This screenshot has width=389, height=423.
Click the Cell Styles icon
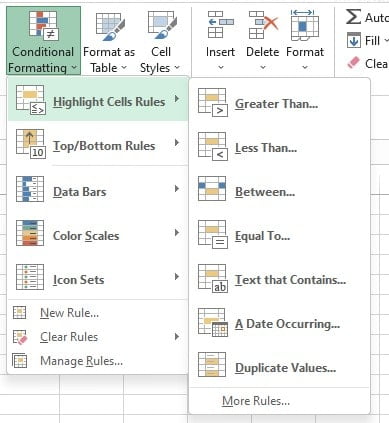(161, 25)
